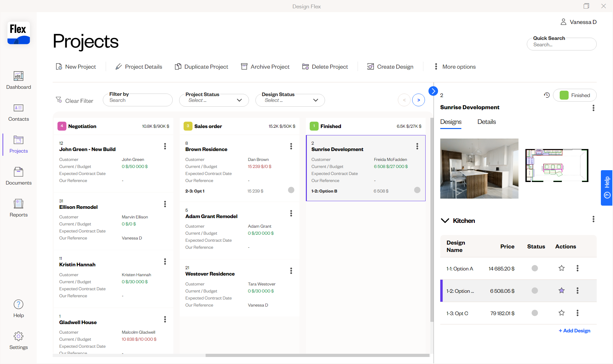
Task: Open the Design Status dropdown
Action: coord(290,100)
